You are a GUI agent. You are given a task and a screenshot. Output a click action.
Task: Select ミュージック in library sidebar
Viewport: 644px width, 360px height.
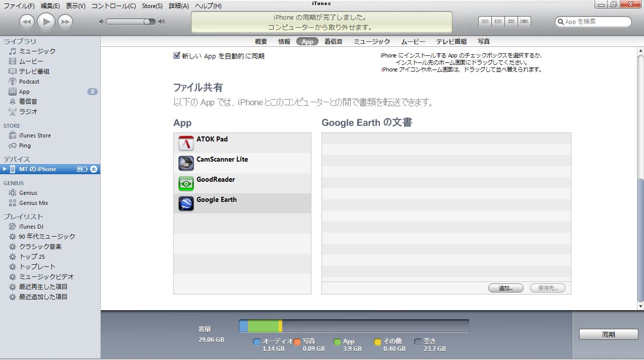pyautogui.click(x=37, y=51)
